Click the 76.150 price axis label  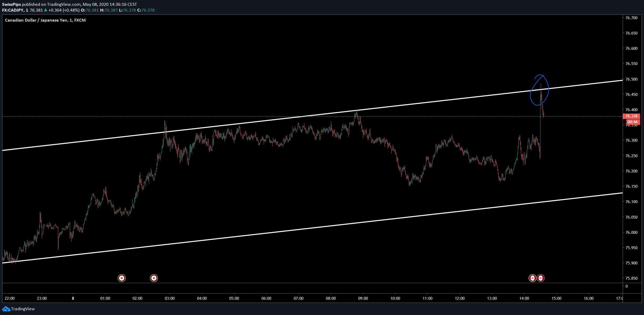click(631, 186)
